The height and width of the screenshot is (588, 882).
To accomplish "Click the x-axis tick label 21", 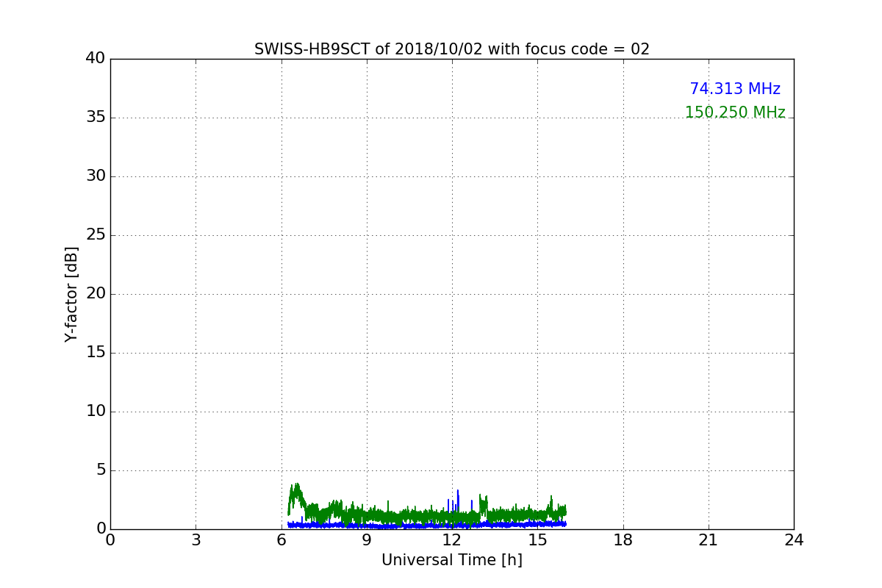I will [x=709, y=540].
